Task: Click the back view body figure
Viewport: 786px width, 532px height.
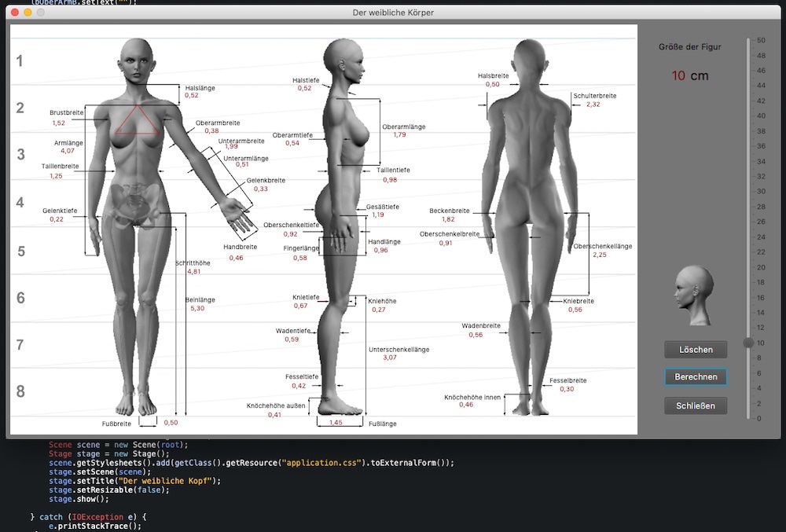Action: click(x=529, y=236)
